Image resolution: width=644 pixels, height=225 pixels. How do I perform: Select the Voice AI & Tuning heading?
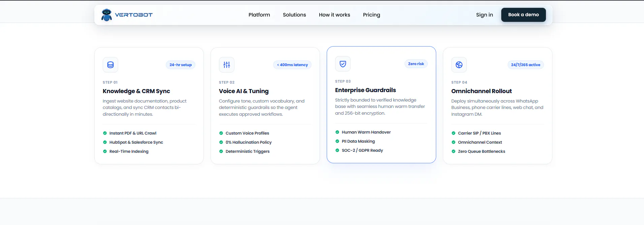pos(244,91)
